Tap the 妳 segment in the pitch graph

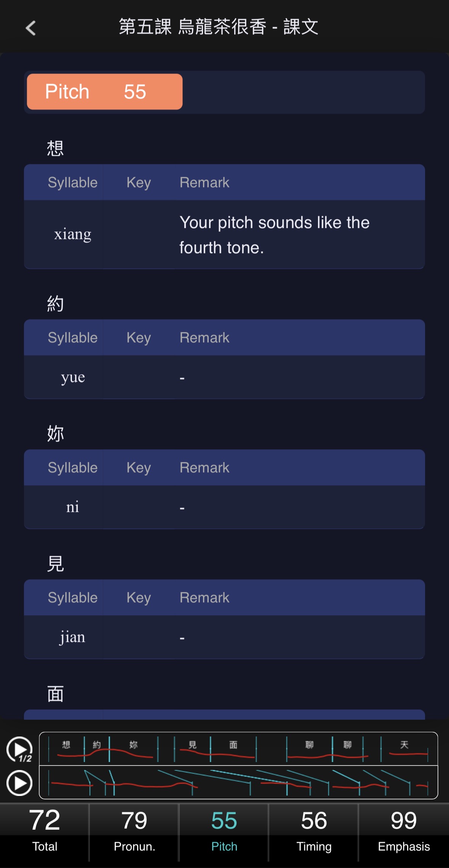[x=133, y=749]
